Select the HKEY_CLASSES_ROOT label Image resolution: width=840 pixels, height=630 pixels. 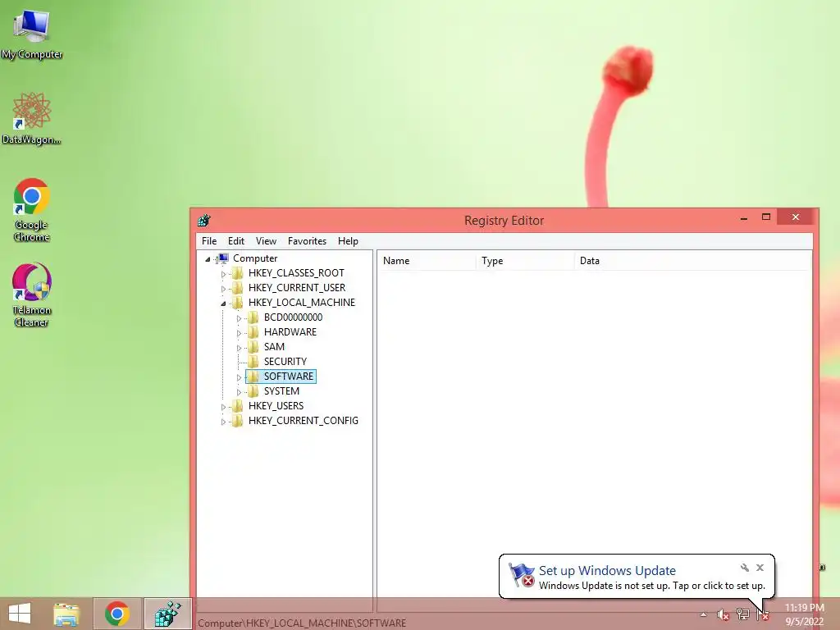click(296, 273)
